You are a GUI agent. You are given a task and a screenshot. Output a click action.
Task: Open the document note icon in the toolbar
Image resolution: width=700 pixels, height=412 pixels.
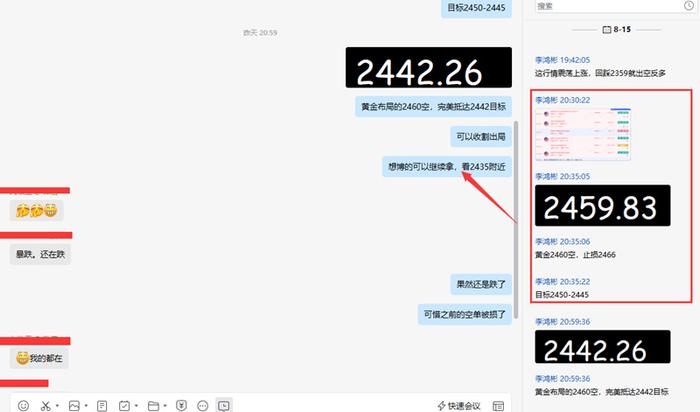(102, 405)
